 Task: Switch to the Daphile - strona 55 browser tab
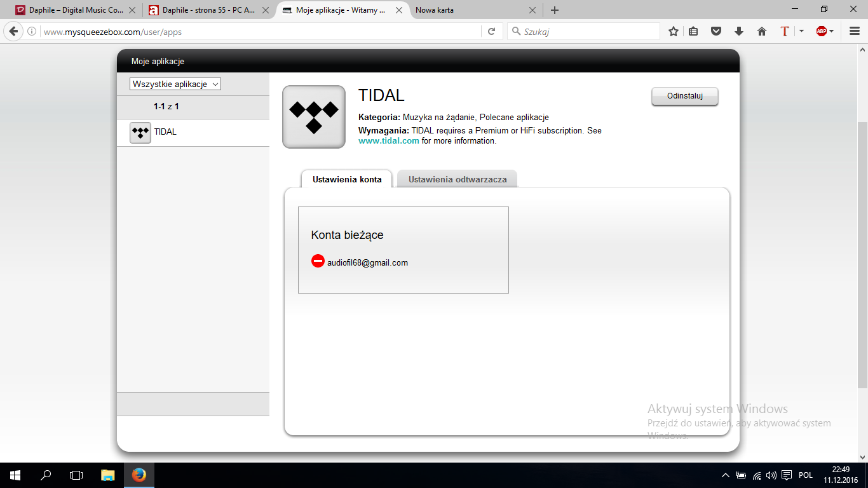point(207,10)
